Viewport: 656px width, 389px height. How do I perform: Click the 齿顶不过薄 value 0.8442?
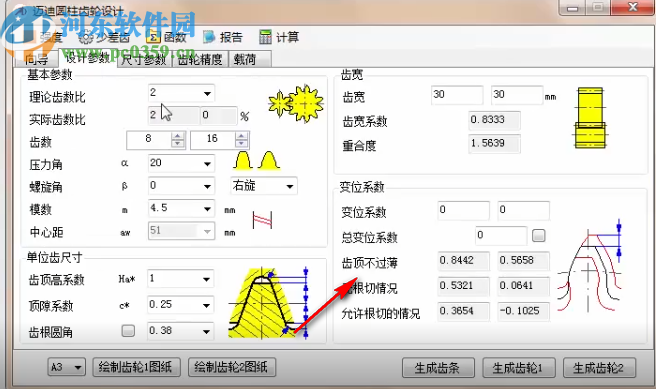463,261
